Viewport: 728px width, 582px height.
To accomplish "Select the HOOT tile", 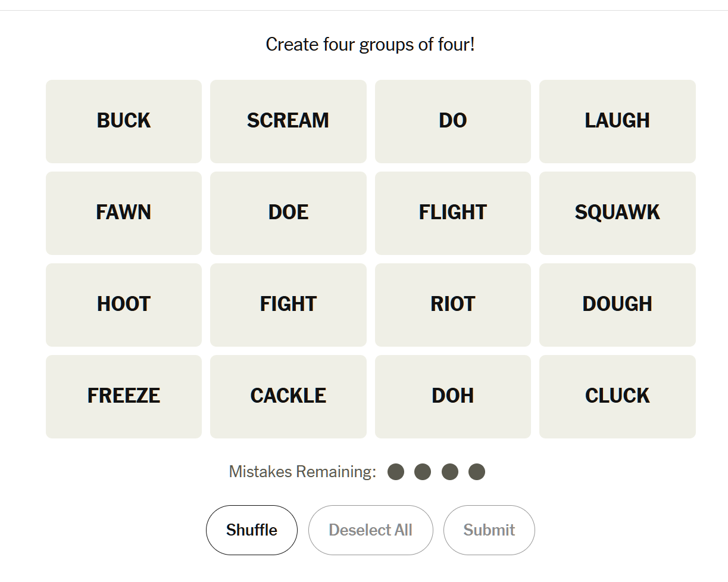I will click(124, 304).
